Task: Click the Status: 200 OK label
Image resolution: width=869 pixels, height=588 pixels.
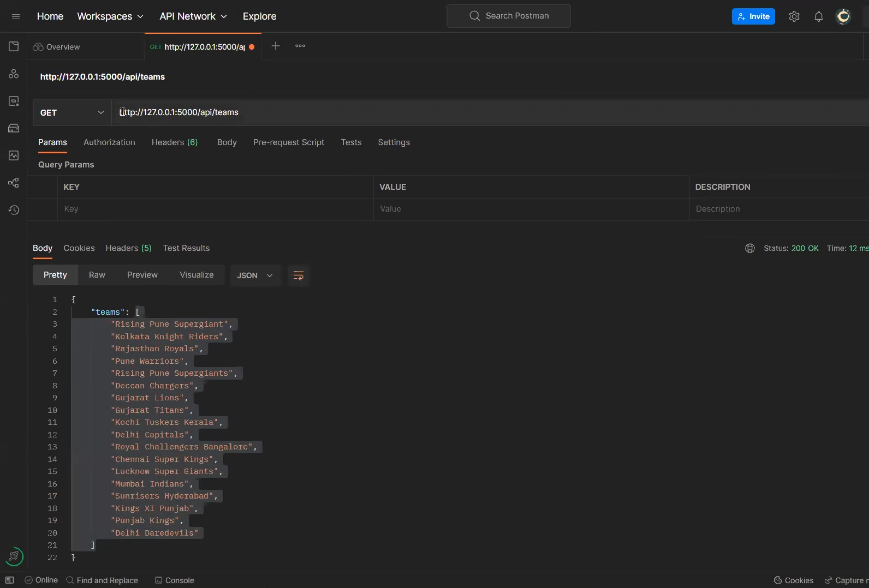Action: coord(791,248)
